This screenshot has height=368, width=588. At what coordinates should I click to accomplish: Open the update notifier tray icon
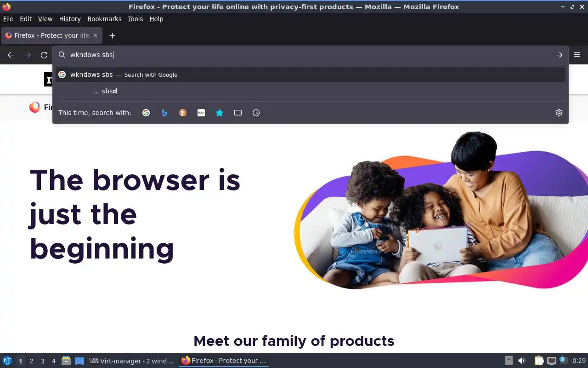(563, 360)
